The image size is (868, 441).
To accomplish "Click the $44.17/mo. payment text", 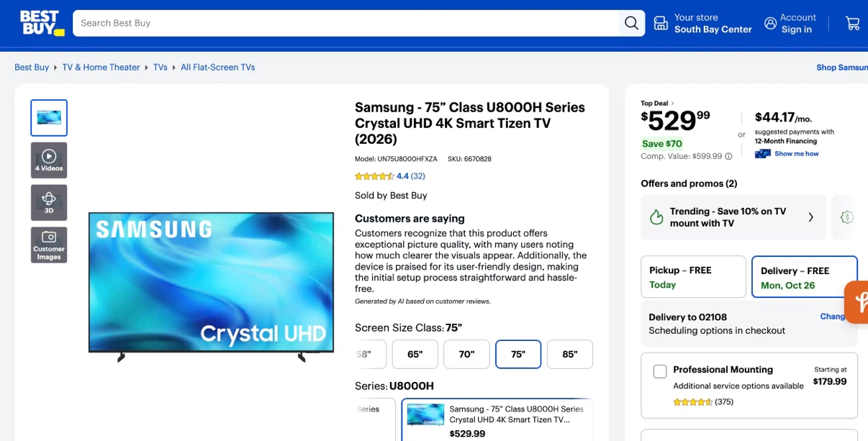I will click(x=784, y=117).
